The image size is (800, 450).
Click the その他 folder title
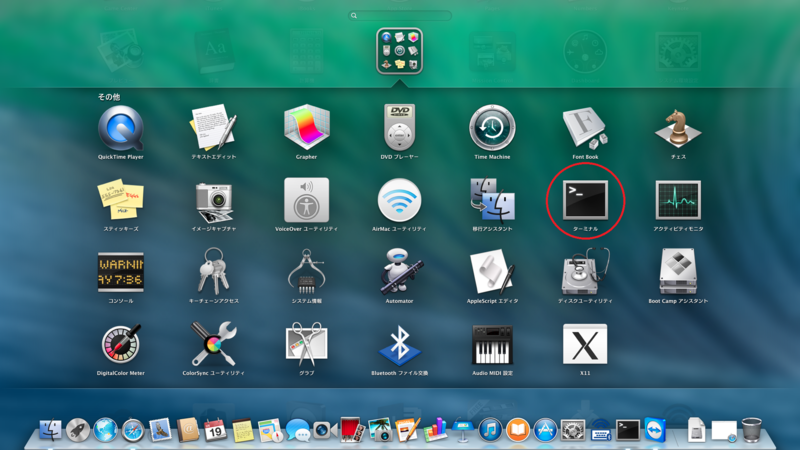109,96
